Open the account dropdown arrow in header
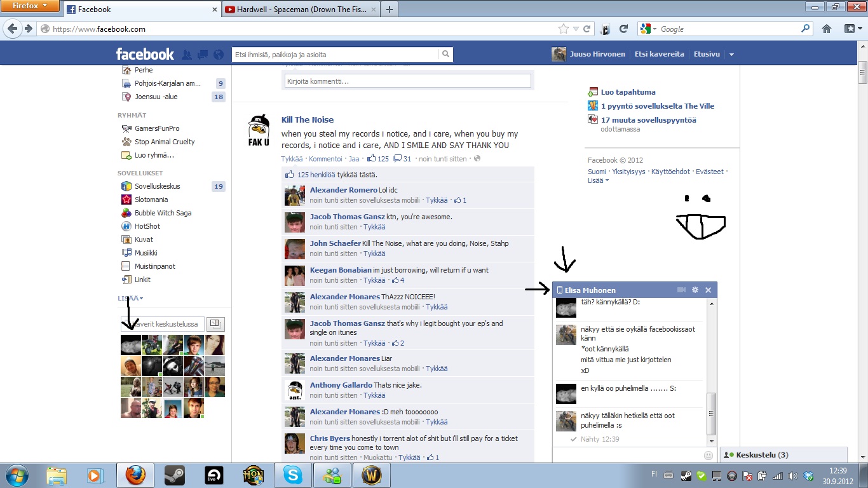 coord(731,55)
